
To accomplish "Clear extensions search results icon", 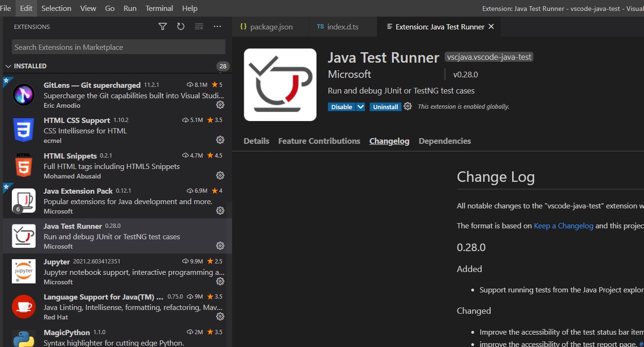I will tap(199, 27).
